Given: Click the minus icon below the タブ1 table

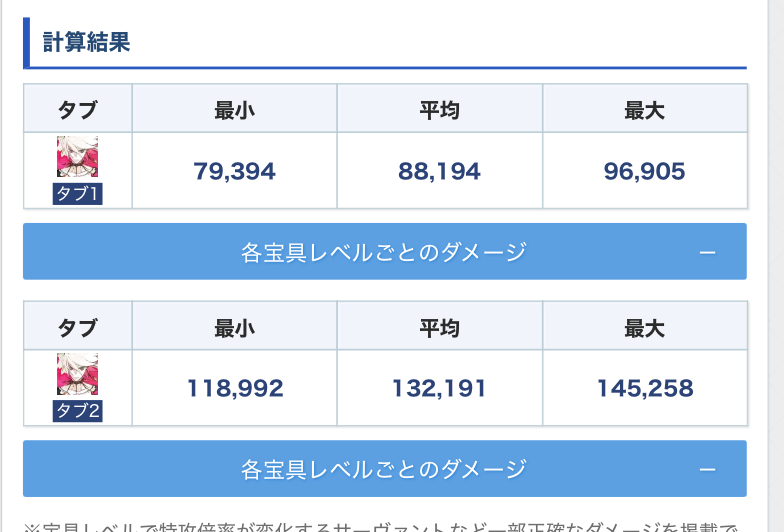Looking at the screenshot, I should [x=707, y=252].
